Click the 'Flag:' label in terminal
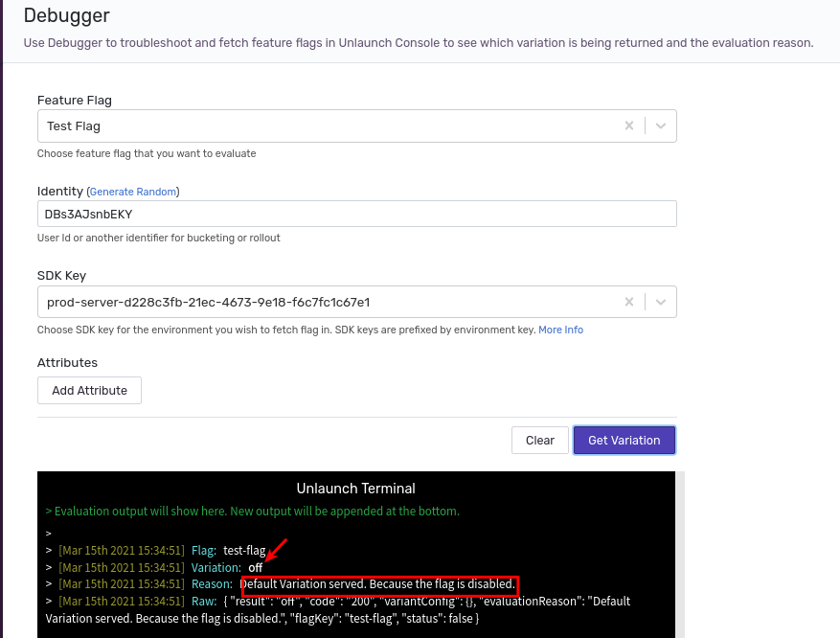Viewport: 840px width, 638px height. 204,550
